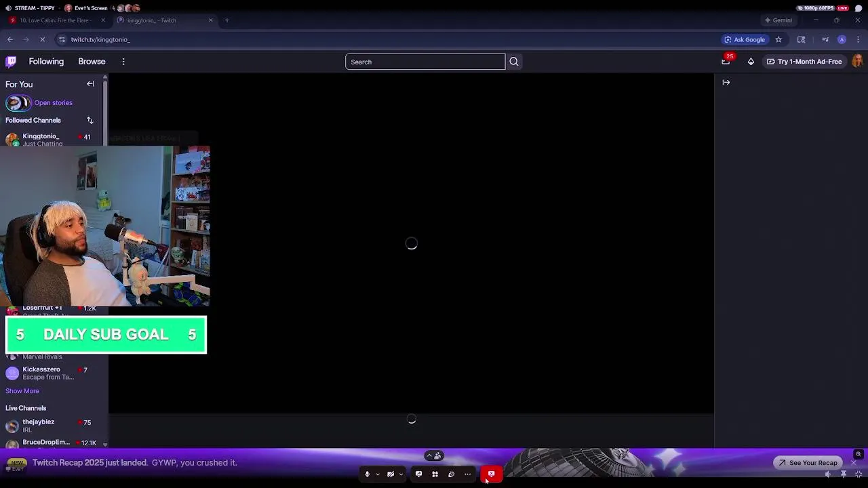Open the Twitch Prime loot crown icon

coord(751,62)
